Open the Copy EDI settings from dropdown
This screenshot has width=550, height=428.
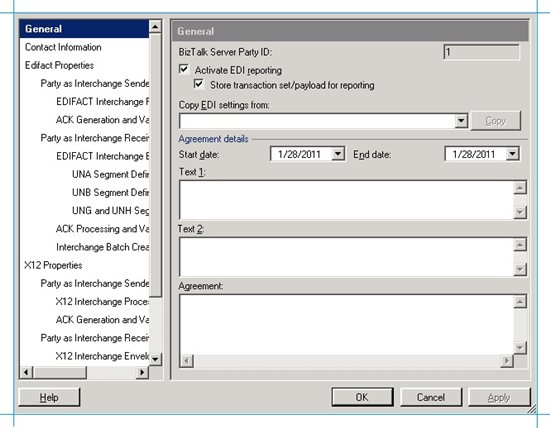click(461, 121)
